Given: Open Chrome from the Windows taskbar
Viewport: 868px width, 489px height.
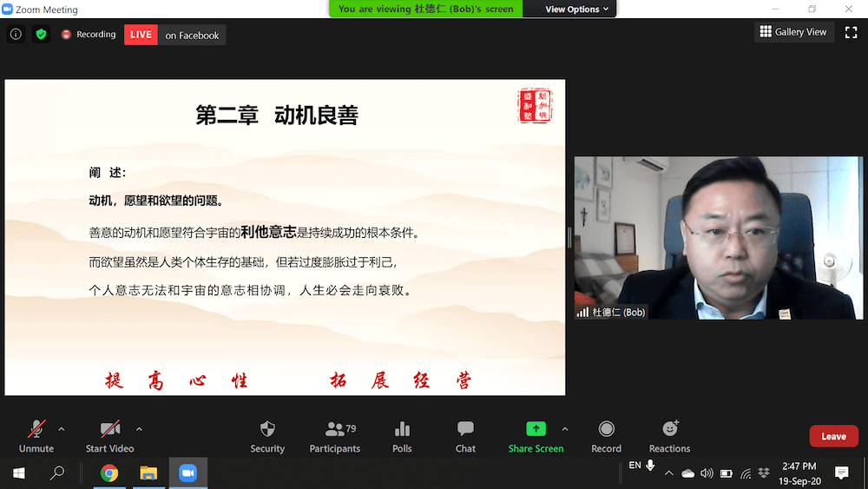Looking at the screenshot, I should [109, 473].
